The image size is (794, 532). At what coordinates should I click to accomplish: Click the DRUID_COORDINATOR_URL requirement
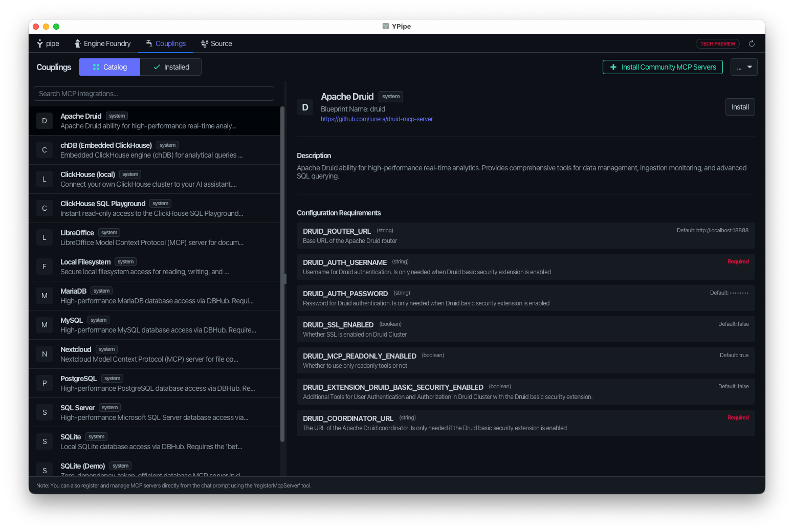525,423
